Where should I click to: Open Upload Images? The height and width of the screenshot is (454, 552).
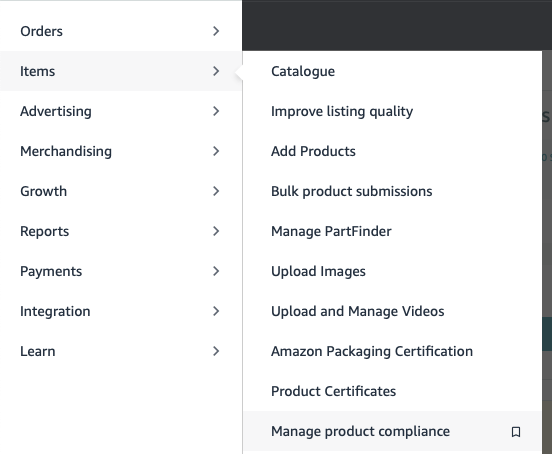click(392, 271)
